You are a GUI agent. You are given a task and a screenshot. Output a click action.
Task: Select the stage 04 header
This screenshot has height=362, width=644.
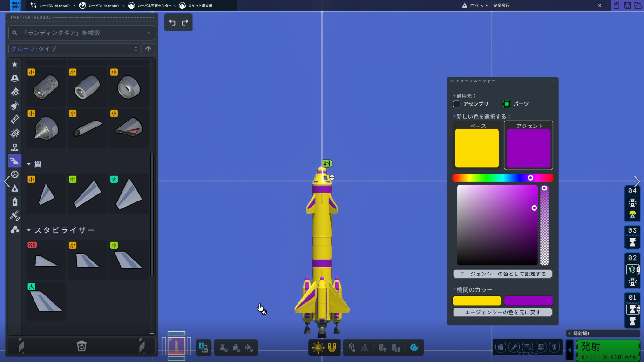[x=632, y=191]
